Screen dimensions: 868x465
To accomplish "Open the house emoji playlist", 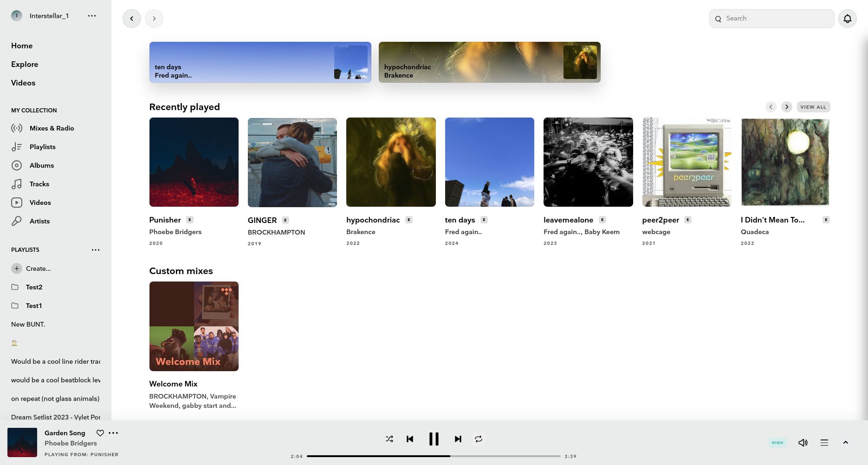I will (x=14, y=343).
